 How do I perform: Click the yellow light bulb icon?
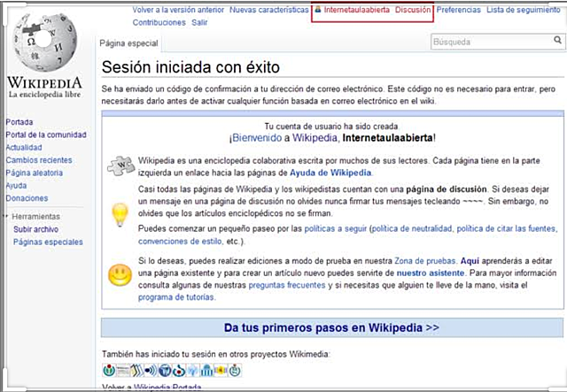(120, 215)
